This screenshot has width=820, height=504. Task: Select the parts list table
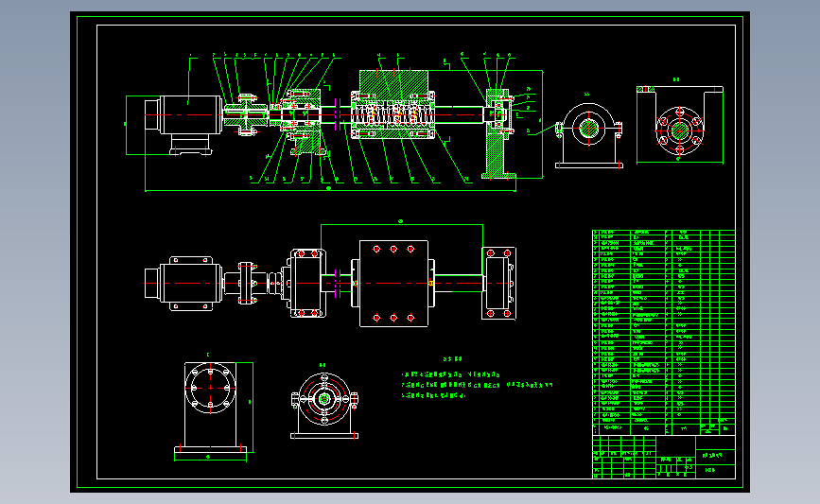click(664, 333)
